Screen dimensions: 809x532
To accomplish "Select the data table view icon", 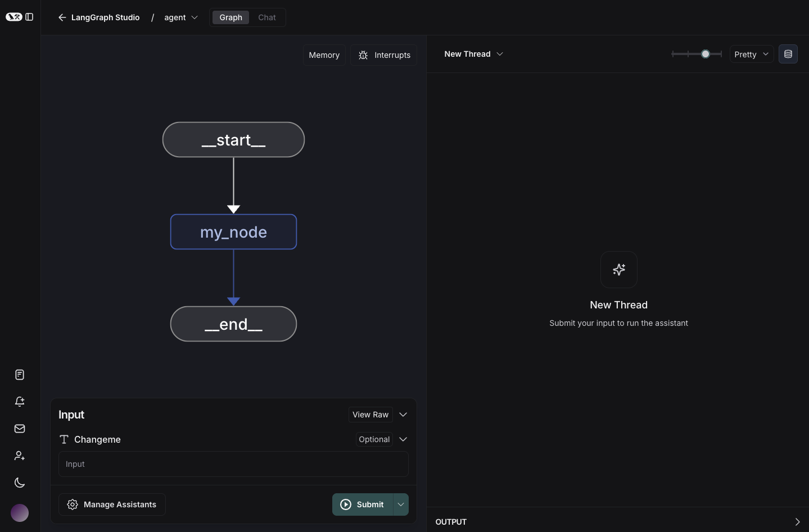I will tap(788, 54).
